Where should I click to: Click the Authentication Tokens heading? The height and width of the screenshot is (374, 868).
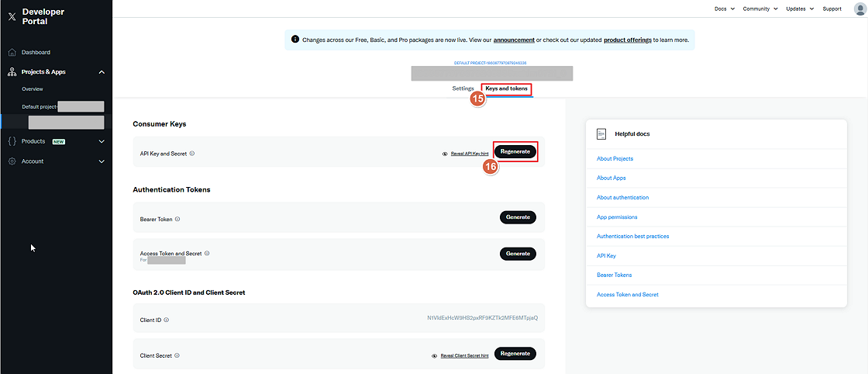[x=171, y=189]
